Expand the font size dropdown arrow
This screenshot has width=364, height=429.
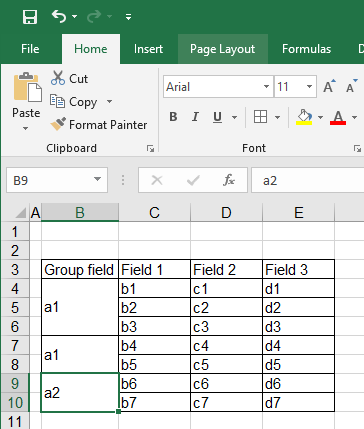(309, 87)
